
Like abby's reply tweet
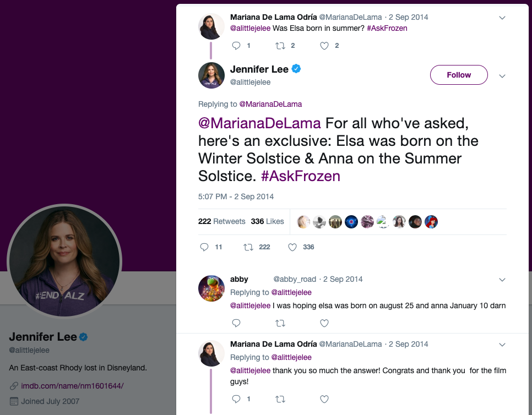pos(324,323)
